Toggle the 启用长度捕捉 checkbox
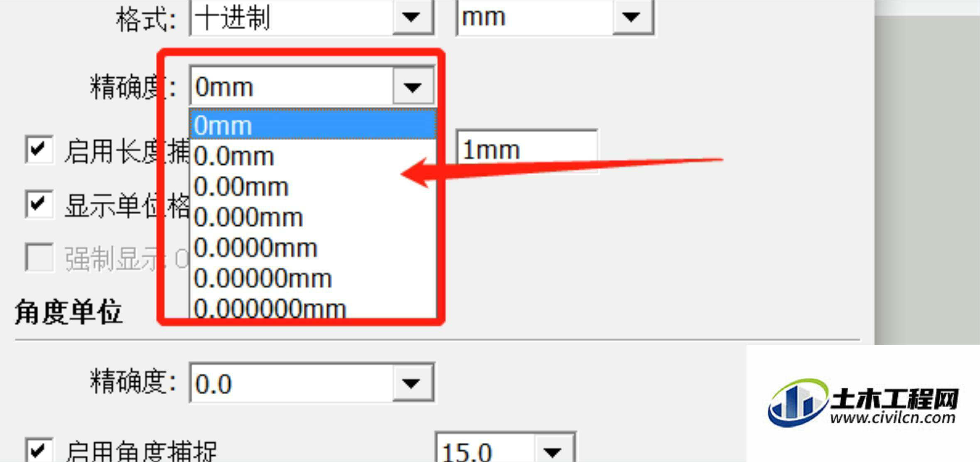980x462 pixels. click(39, 149)
